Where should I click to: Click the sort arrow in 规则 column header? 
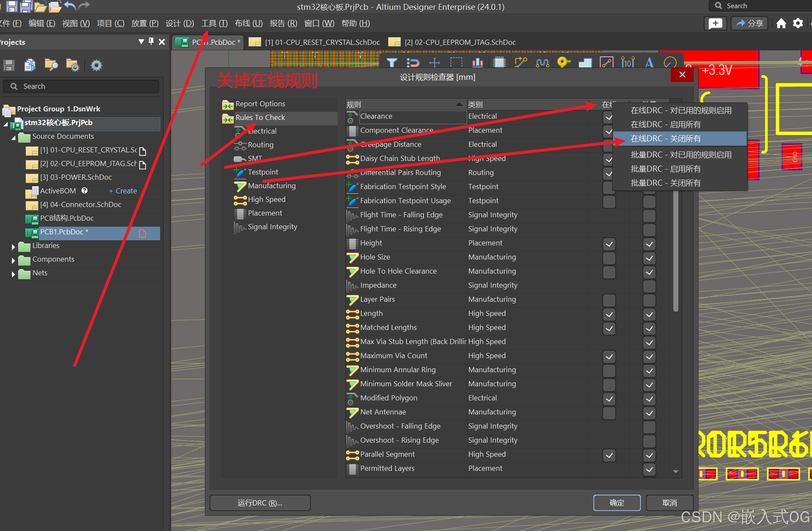click(459, 104)
